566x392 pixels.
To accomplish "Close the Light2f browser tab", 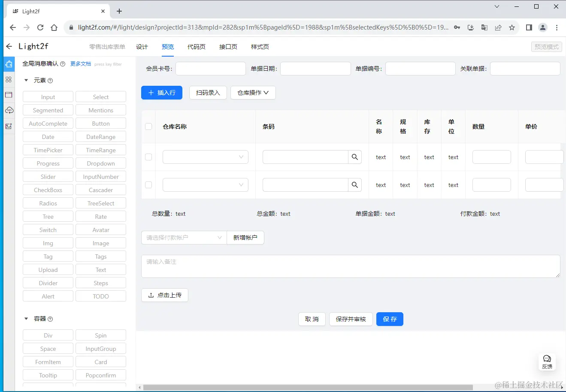I will click(103, 11).
